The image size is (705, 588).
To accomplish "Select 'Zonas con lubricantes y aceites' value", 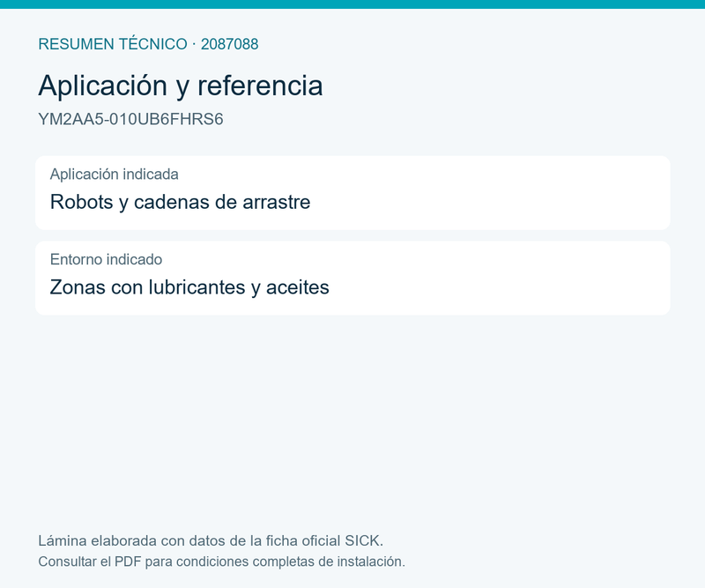I will pyautogui.click(x=189, y=287).
